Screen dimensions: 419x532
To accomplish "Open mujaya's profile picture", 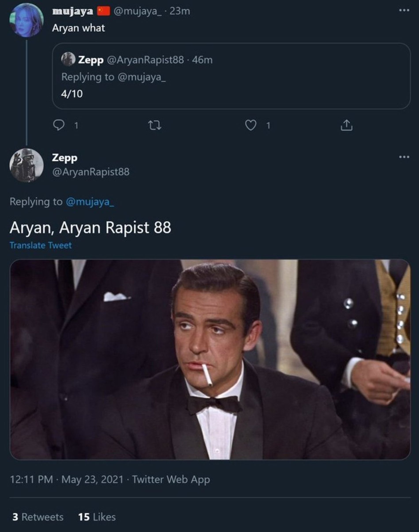I will click(26, 20).
